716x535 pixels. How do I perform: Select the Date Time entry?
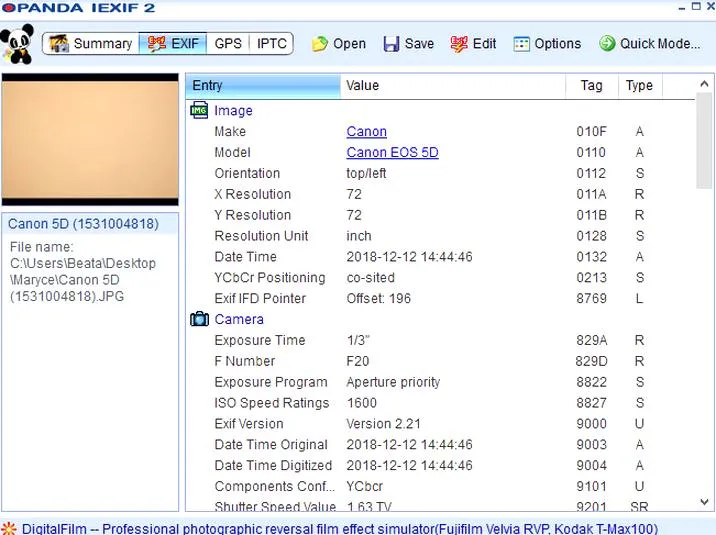point(245,257)
